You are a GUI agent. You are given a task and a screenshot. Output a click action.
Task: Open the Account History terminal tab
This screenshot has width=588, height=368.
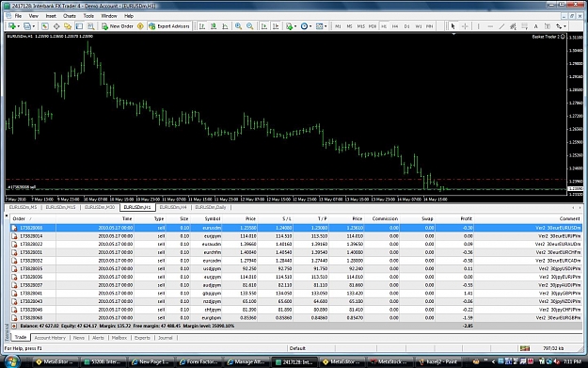point(50,338)
